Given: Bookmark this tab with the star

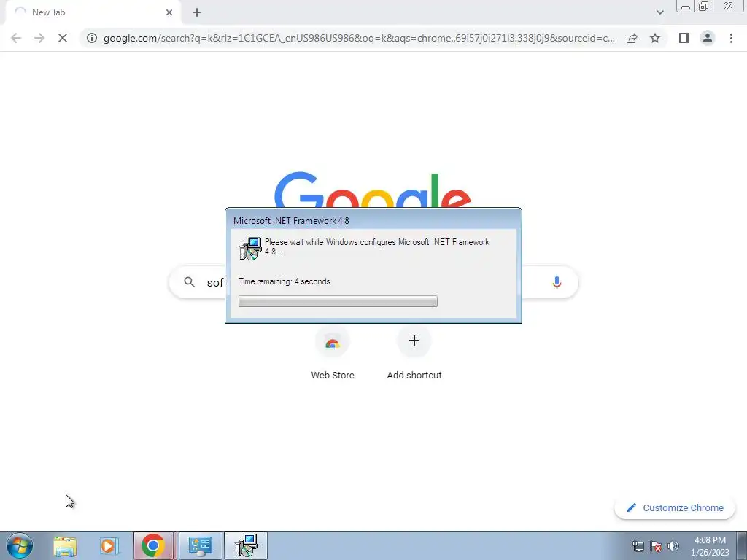Looking at the screenshot, I should (x=655, y=38).
